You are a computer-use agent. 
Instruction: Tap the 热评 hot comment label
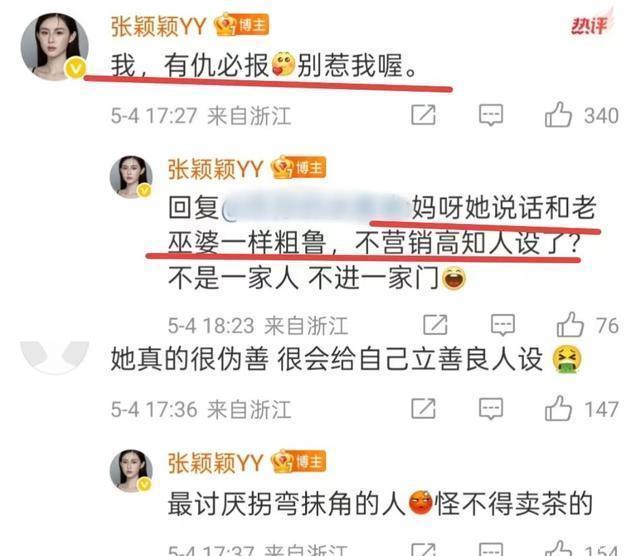pyautogui.click(x=589, y=26)
